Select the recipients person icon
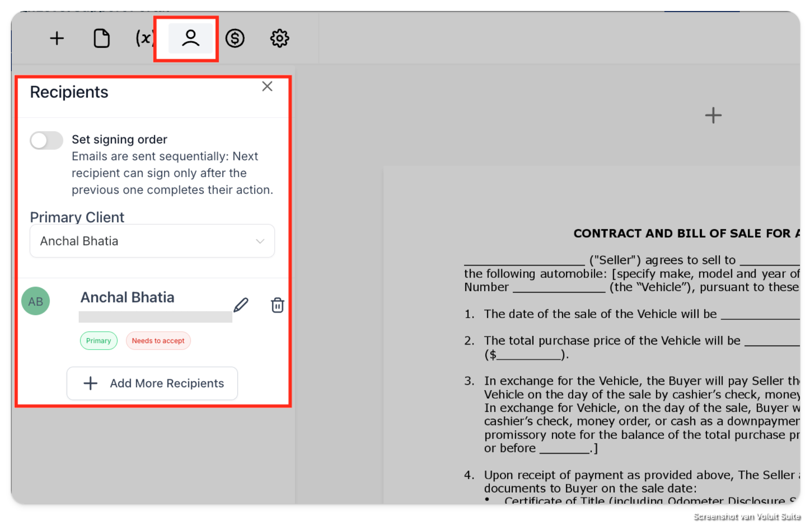Image resolution: width=811 pixels, height=532 pixels. point(190,38)
